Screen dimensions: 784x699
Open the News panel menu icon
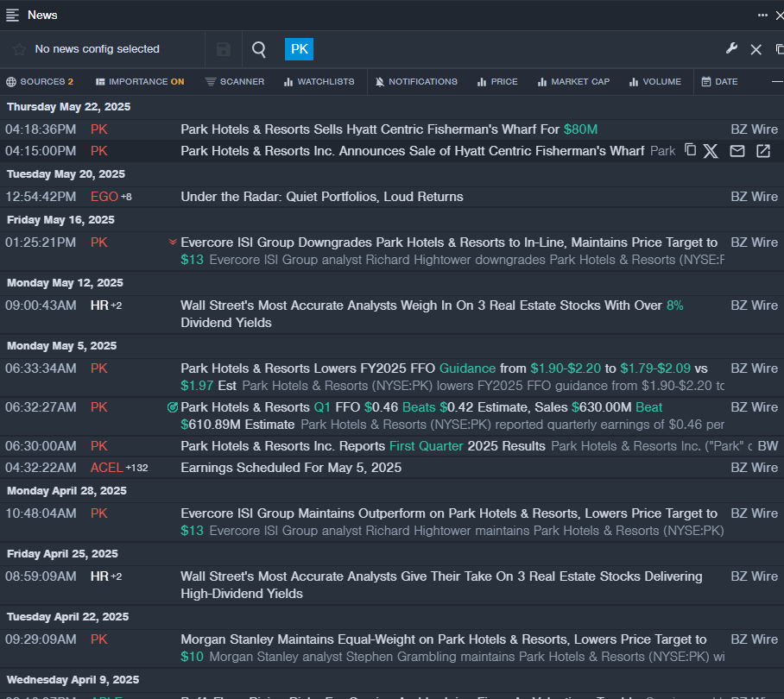(x=12, y=15)
